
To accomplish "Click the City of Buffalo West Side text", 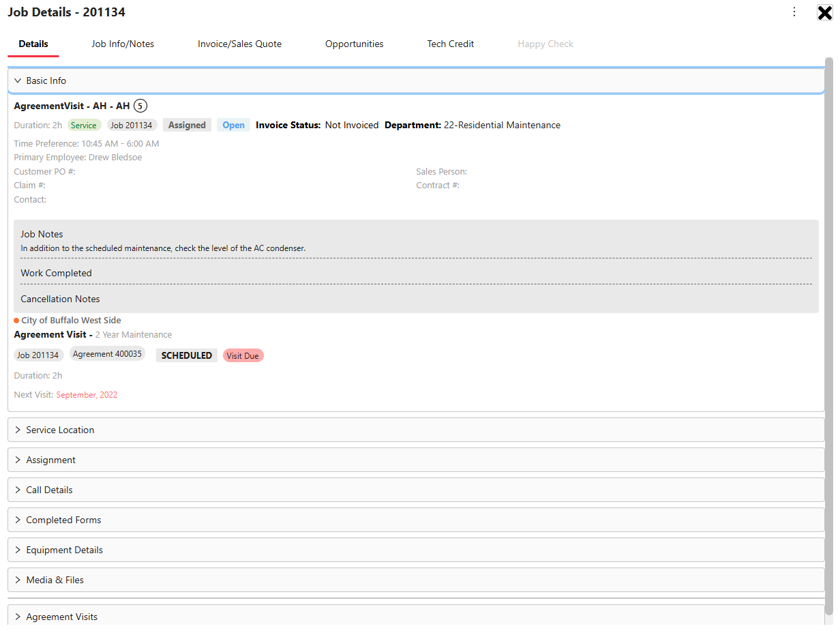I will click(x=71, y=320).
